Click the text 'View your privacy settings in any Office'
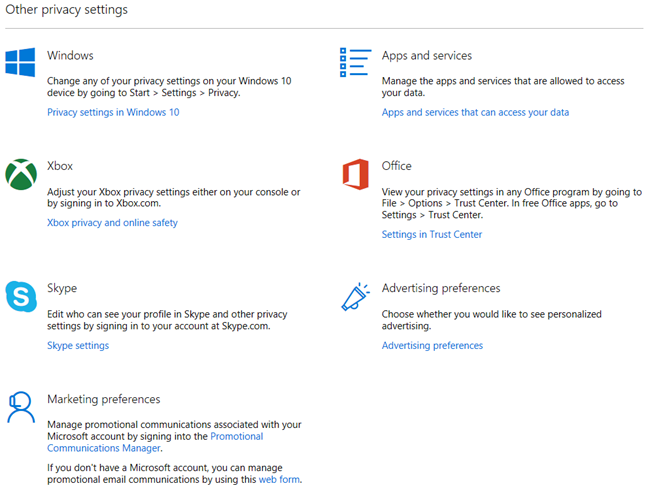Image resolution: width=648 pixels, height=490 pixels. (x=466, y=192)
